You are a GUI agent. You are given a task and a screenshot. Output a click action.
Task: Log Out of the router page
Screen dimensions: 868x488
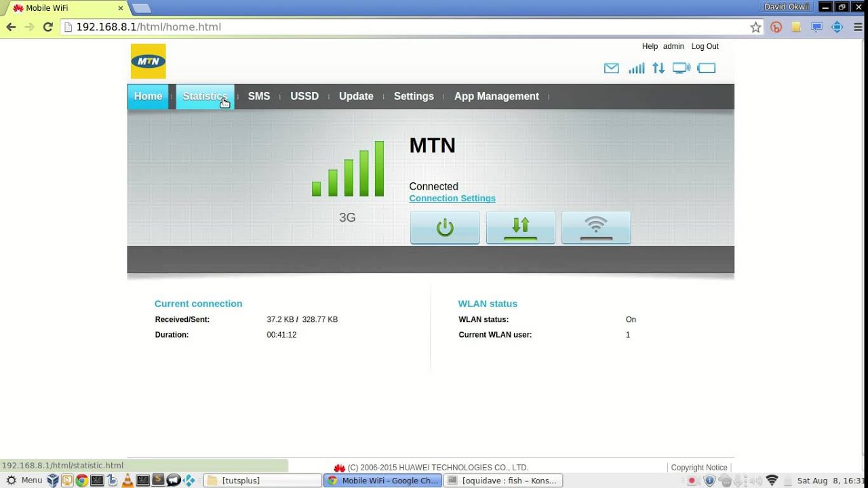click(705, 46)
